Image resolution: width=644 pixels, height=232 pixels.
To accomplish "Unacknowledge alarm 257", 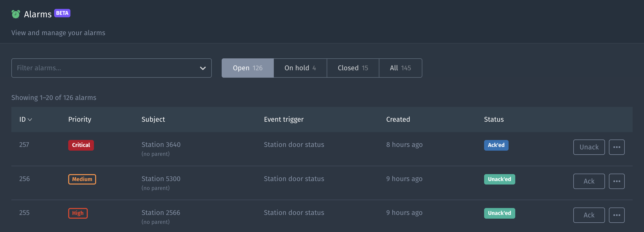I will click(589, 147).
